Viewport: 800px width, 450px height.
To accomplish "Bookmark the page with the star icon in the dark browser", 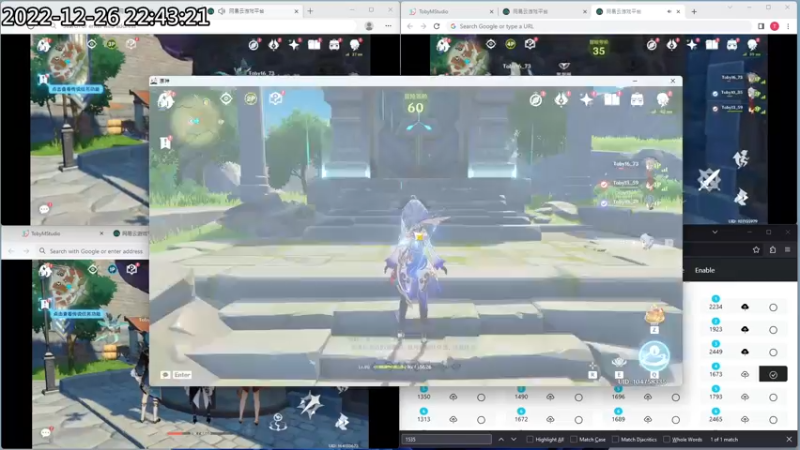I will pos(756,249).
